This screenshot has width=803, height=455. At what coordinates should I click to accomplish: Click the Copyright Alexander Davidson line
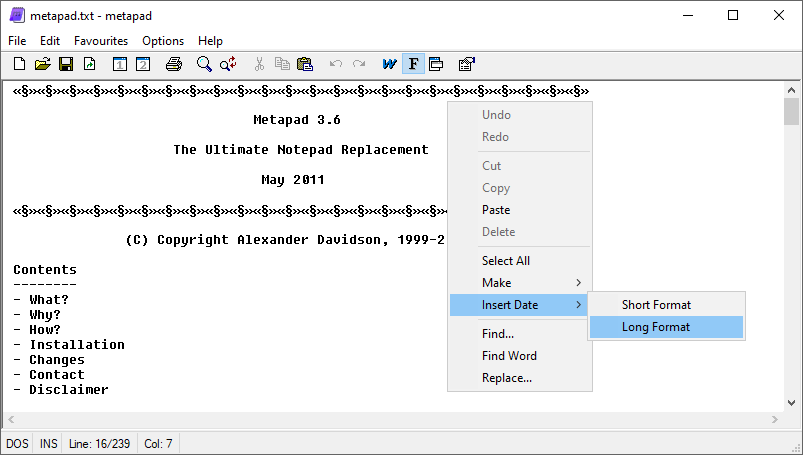(285, 240)
